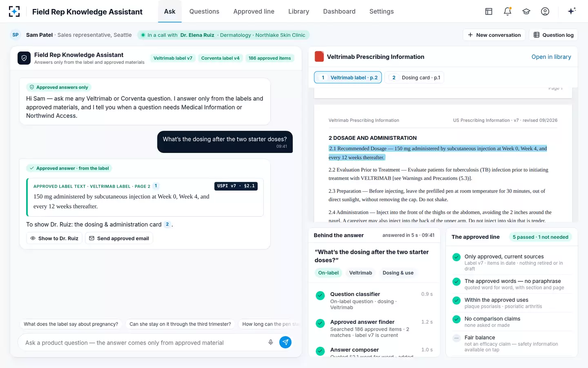Click citation marker 1 next to PAGE 2
Viewport: 588px width, 368px height.
156,186
